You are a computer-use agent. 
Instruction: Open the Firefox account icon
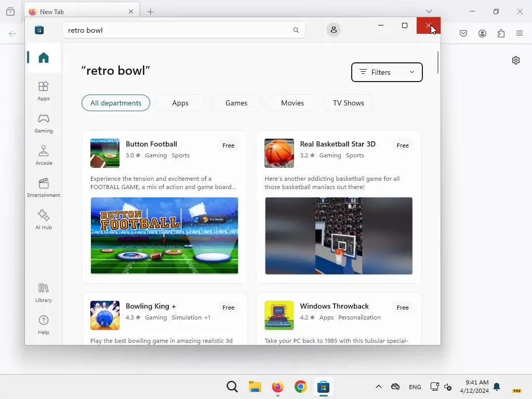482,33
